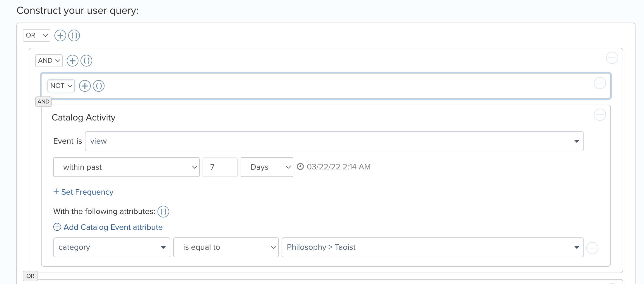Remove the NOT group row
644x284 pixels.
(x=600, y=83)
